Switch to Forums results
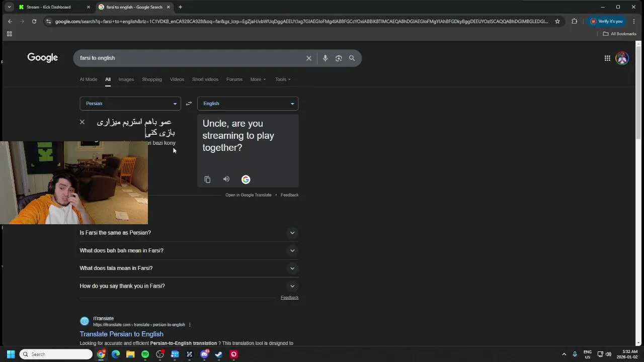 [x=234, y=79]
